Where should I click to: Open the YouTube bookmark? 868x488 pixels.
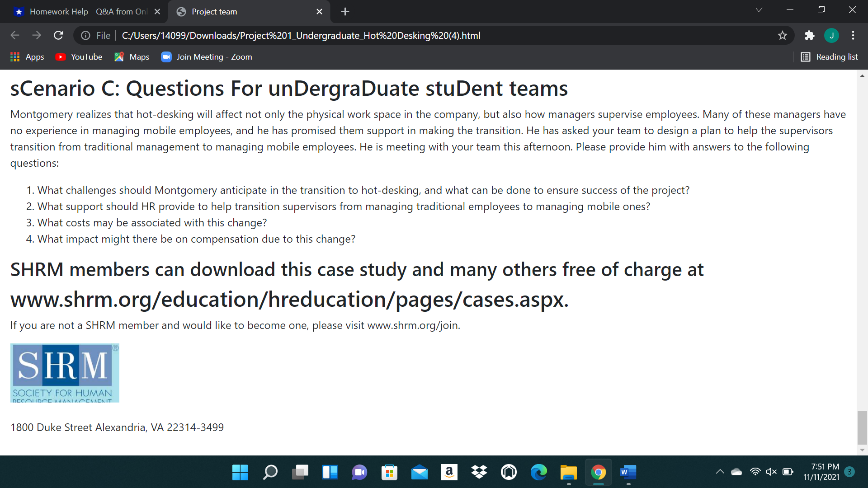point(79,57)
